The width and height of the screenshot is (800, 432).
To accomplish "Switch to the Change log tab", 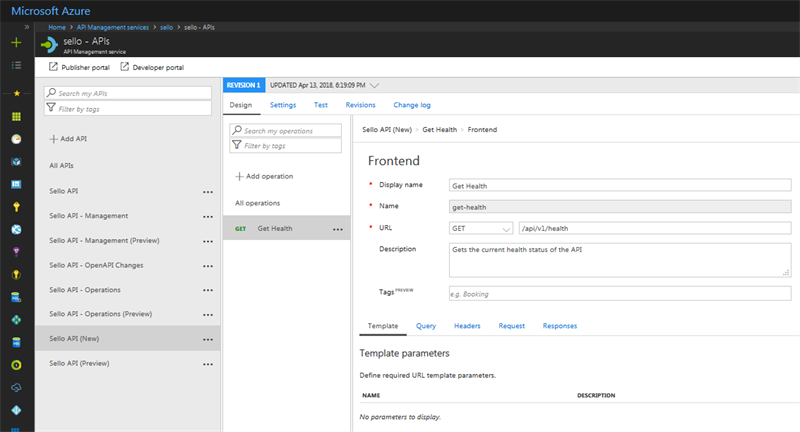I will (x=412, y=104).
